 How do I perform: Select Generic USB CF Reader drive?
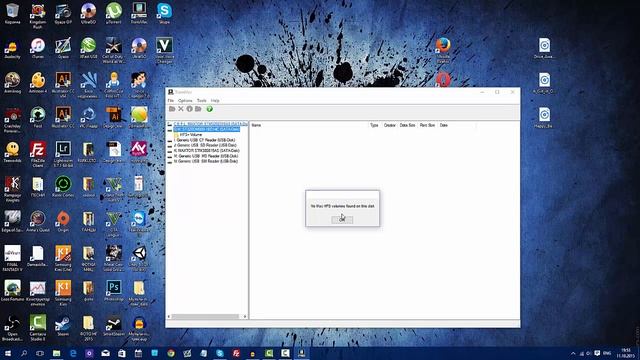click(x=204, y=140)
